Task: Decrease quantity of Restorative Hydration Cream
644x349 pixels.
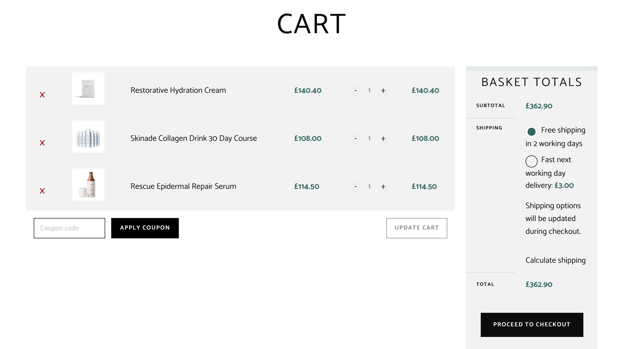Action: pos(355,91)
